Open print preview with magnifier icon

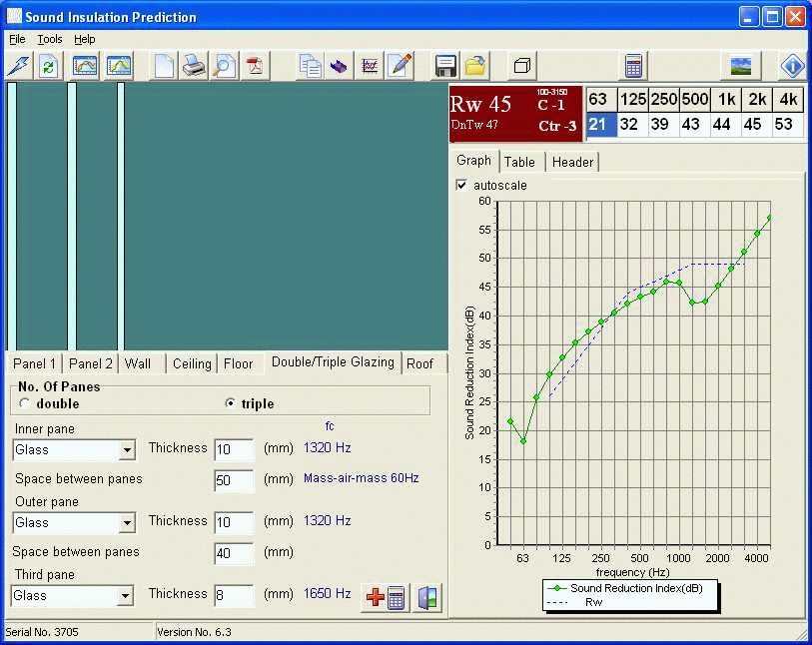pyautogui.click(x=224, y=66)
